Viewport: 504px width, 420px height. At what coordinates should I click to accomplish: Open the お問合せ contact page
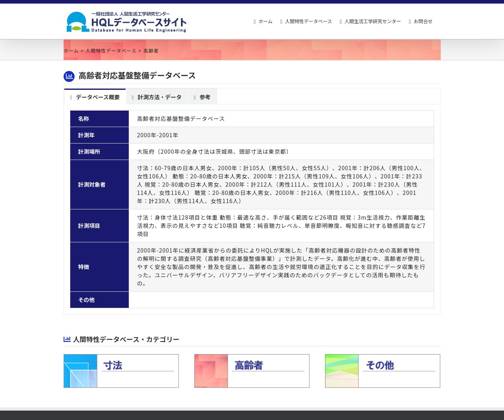point(420,22)
